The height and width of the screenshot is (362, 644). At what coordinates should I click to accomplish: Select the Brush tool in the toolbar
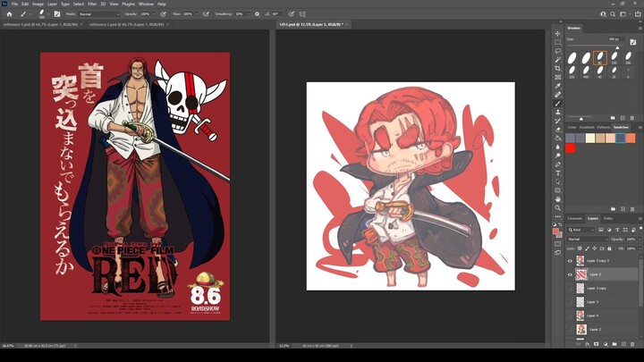point(558,104)
